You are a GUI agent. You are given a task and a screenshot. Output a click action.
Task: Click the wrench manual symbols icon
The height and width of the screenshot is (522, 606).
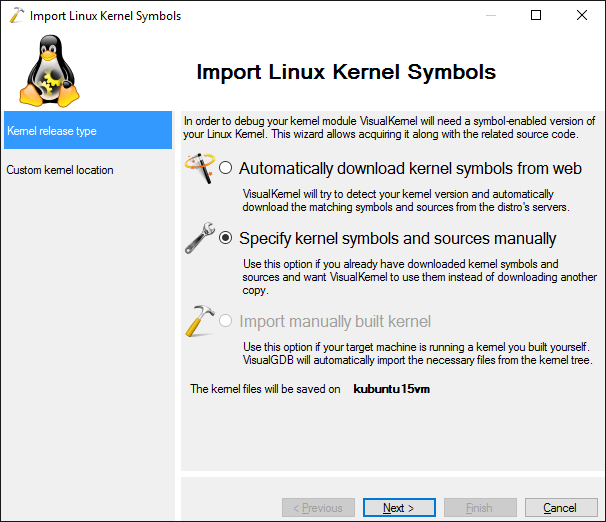[x=200, y=238]
